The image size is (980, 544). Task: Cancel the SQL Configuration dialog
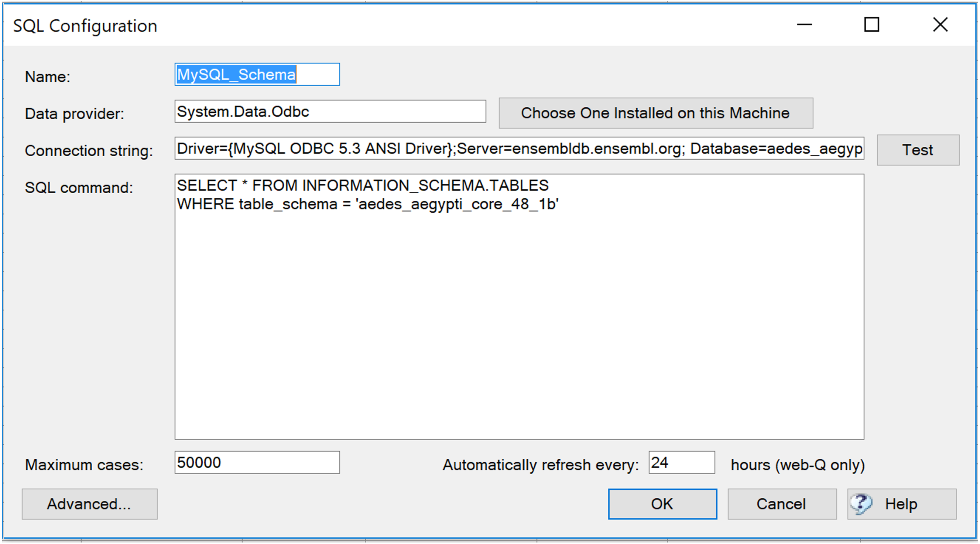pyautogui.click(x=782, y=504)
